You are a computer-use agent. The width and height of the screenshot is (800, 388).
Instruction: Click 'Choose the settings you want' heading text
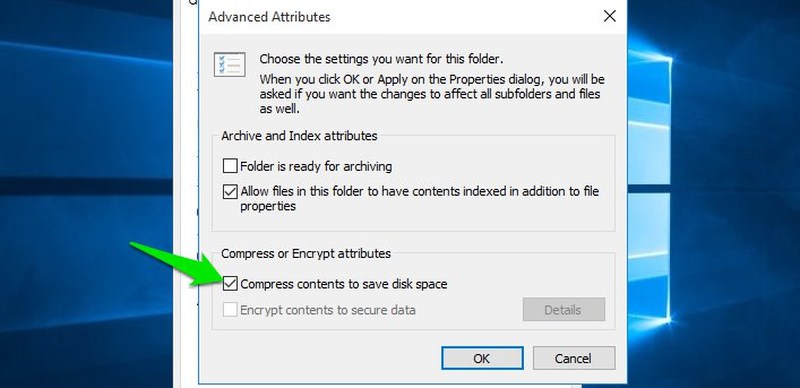click(x=381, y=59)
